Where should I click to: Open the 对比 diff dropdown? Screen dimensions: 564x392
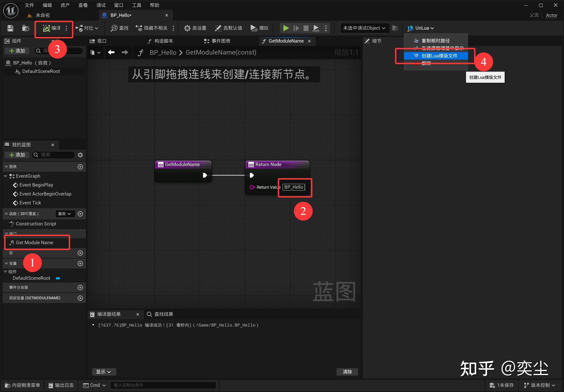[x=87, y=28]
